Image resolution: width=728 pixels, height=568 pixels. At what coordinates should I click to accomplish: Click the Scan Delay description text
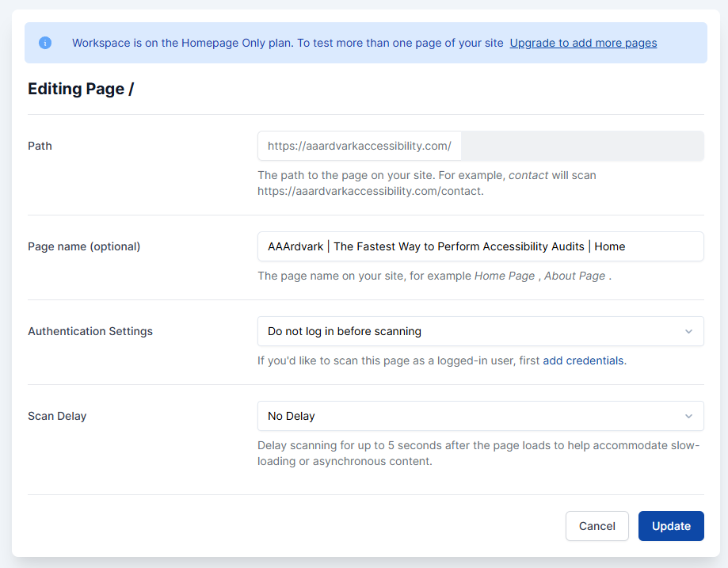(478, 453)
